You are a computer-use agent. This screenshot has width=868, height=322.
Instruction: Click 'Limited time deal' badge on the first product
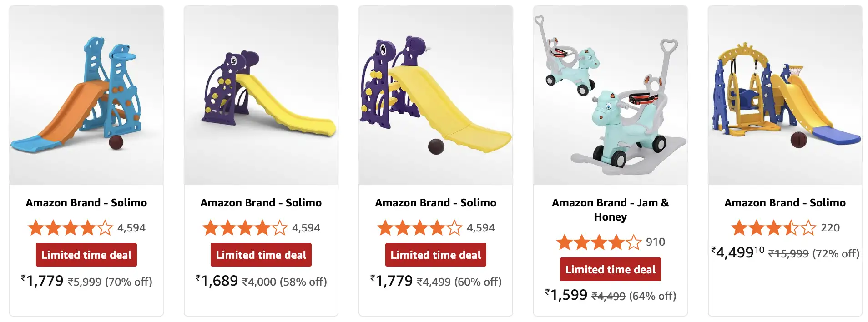click(86, 255)
